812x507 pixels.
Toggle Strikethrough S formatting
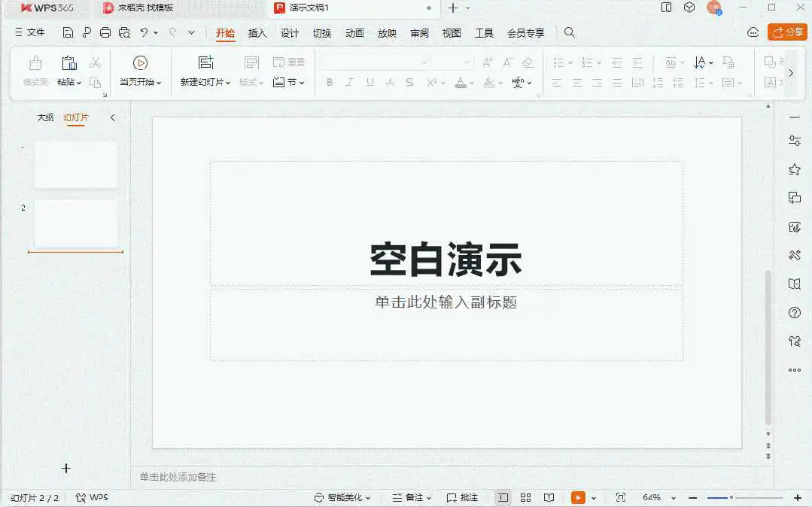409,82
